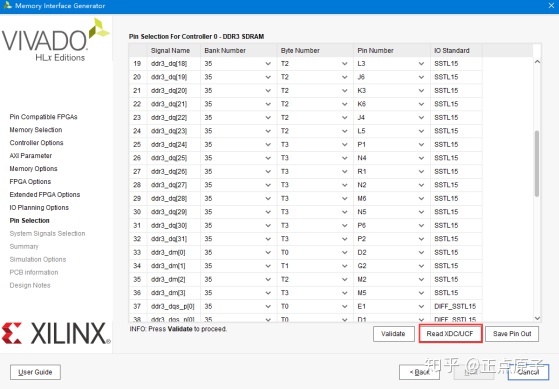Click the DIFF_SSTL15 IO standard for ddr3_dqs_p[0]
This screenshot has height=389, width=559.
pyautogui.click(x=455, y=306)
